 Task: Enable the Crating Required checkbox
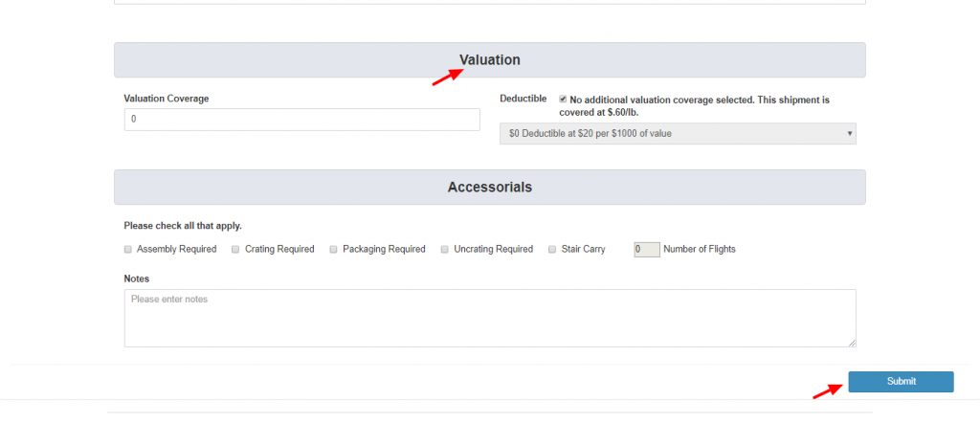(x=235, y=249)
